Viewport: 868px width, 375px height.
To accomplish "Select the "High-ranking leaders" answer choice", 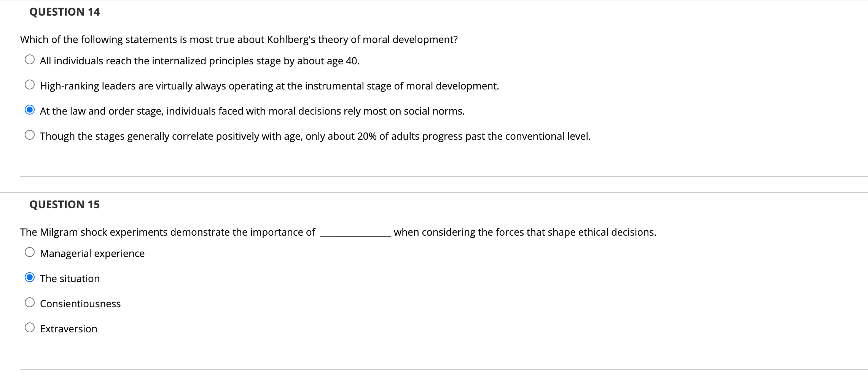I will pos(30,84).
